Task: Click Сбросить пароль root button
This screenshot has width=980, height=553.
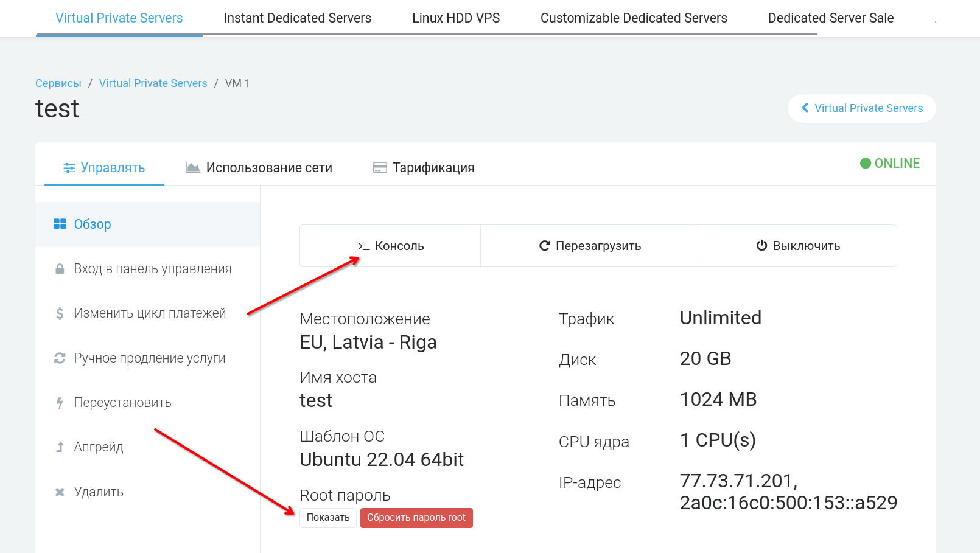Action: pos(416,518)
